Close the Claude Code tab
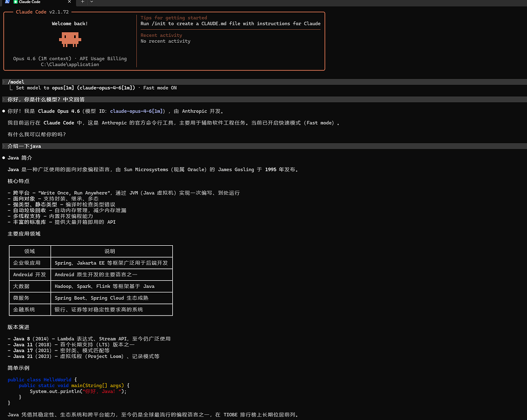Viewport: 527px width, 420px height. tap(69, 2)
